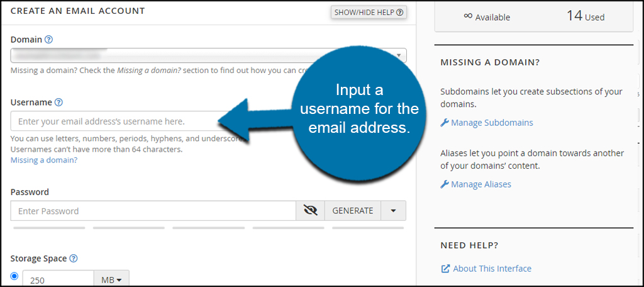The image size is (644, 287).
Task: Click the storage space value field 250
Action: click(x=58, y=279)
